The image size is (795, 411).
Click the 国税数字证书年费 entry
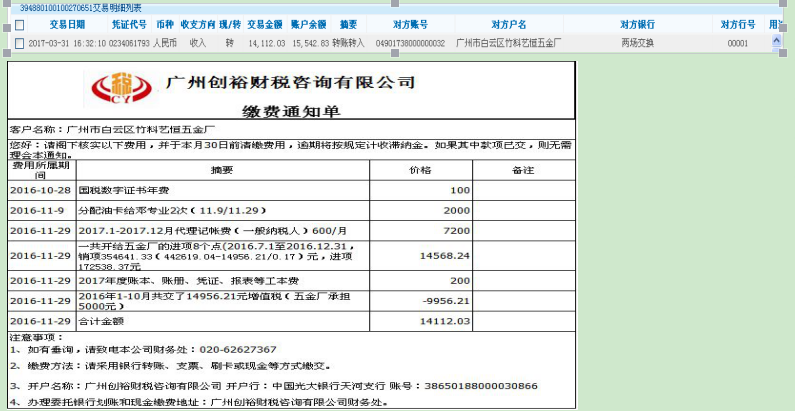(124, 191)
